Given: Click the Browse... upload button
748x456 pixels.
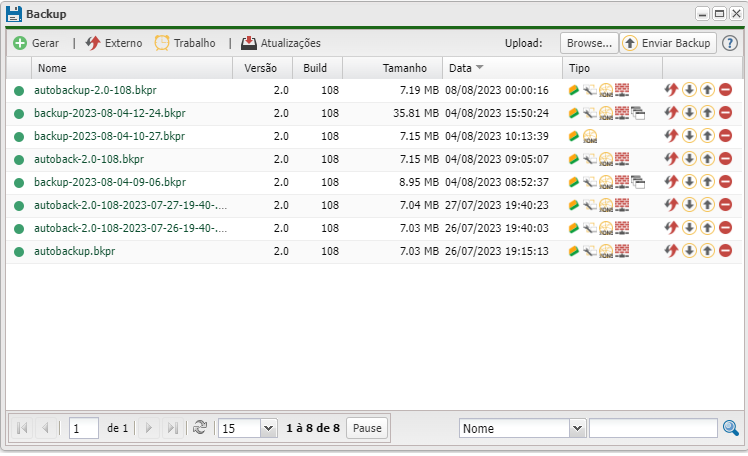Looking at the screenshot, I should (587, 43).
